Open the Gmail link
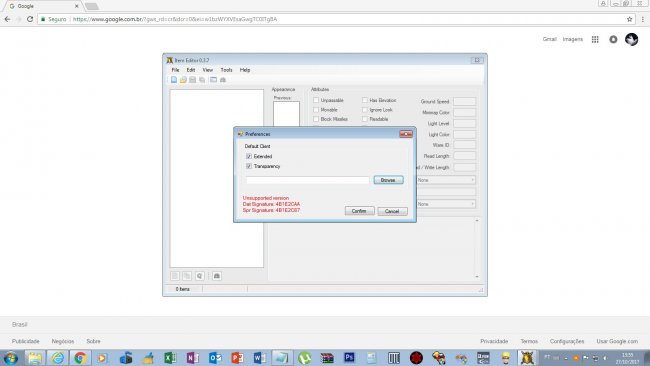The image size is (650, 366). coord(549,39)
